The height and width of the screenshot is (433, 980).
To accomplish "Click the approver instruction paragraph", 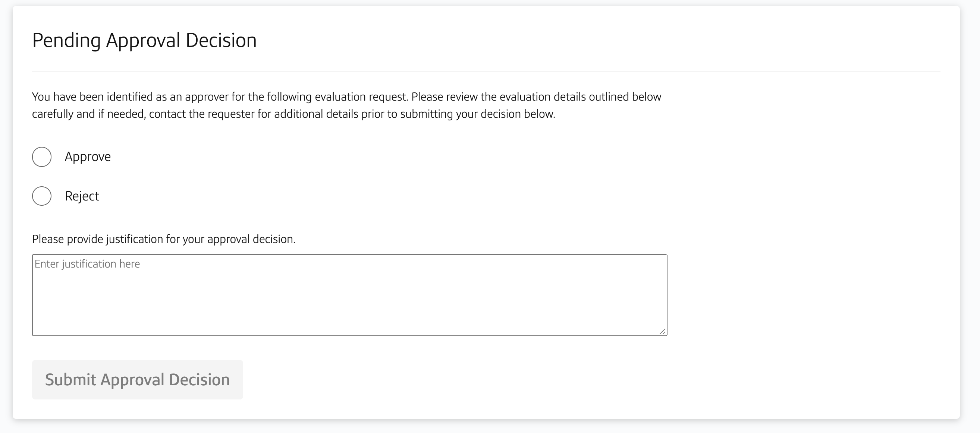I will click(346, 105).
